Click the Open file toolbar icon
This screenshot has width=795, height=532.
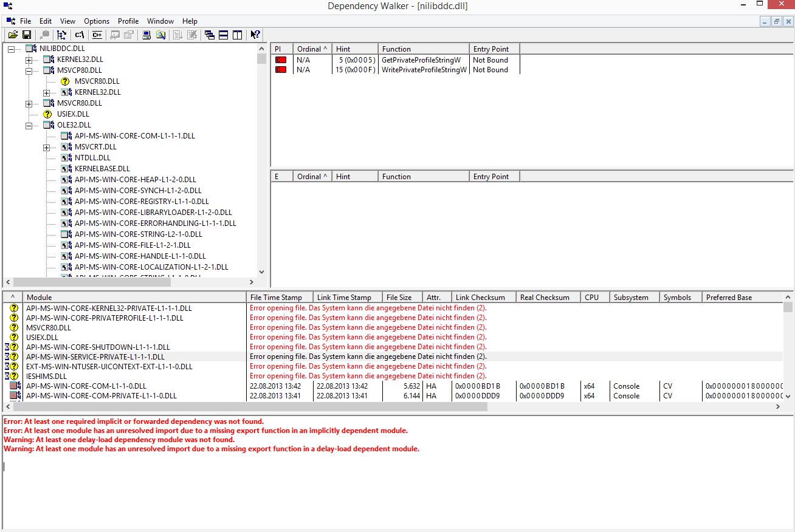click(12, 35)
